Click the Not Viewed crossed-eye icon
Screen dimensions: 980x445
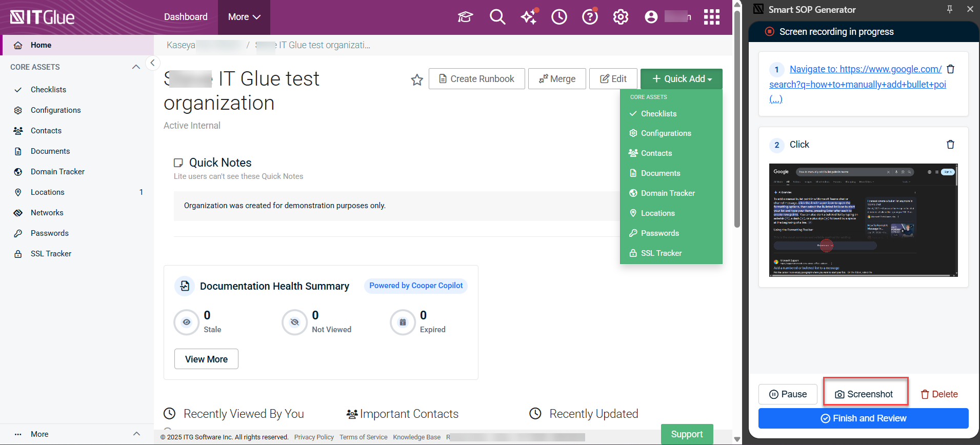pyautogui.click(x=294, y=322)
